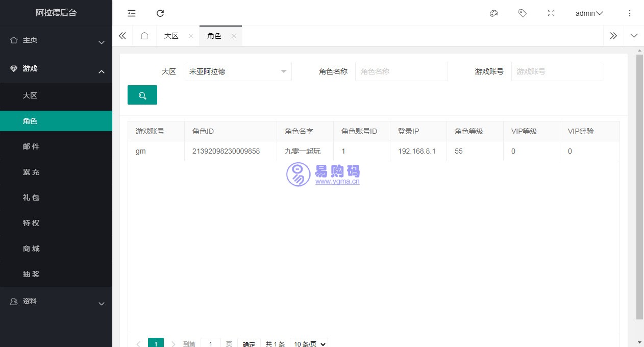Open 邮件 in the sidebar menu
The image size is (644, 347).
pos(31,146)
